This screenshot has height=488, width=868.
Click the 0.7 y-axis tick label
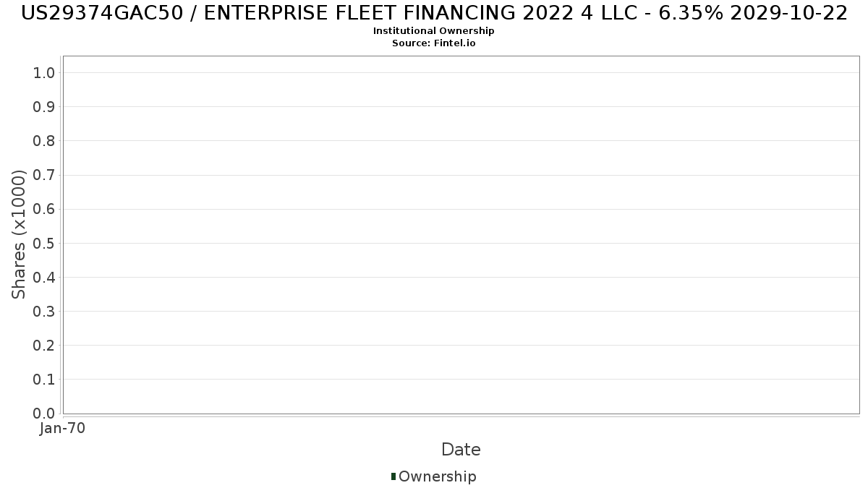tap(44, 175)
